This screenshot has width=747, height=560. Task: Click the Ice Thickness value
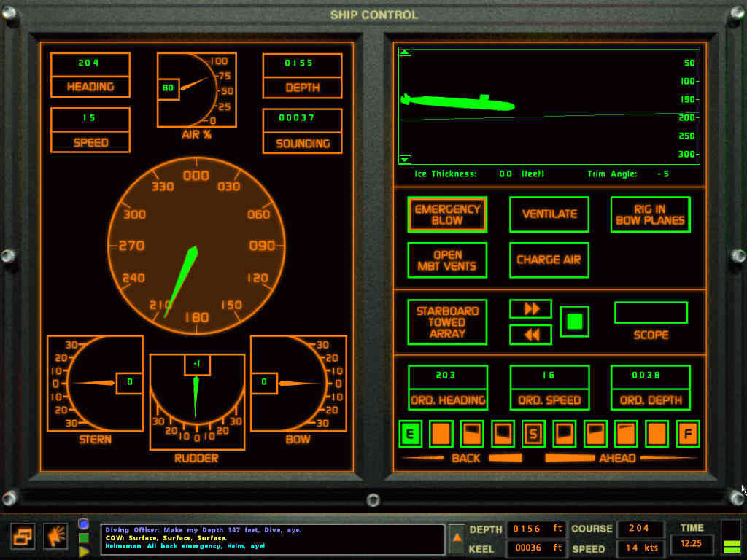tap(506, 174)
